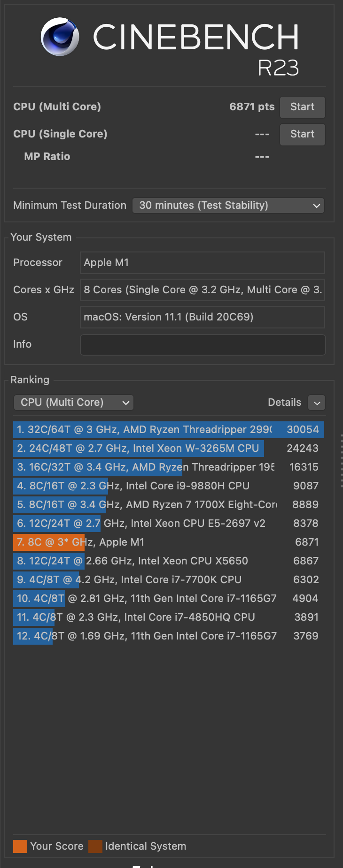Click the Processor field showing Apple M1
Viewport: 343px width, 868px height.
[x=203, y=263]
